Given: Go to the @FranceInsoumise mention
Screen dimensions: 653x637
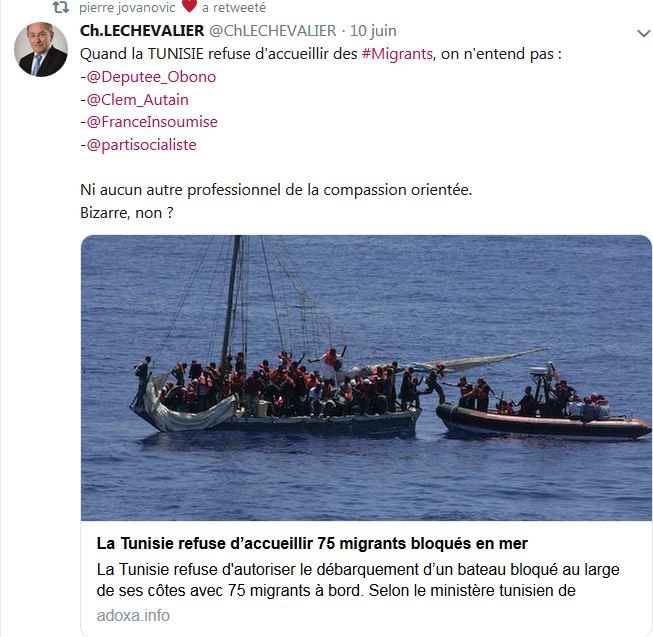Looking at the screenshot, I should click(152, 122).
